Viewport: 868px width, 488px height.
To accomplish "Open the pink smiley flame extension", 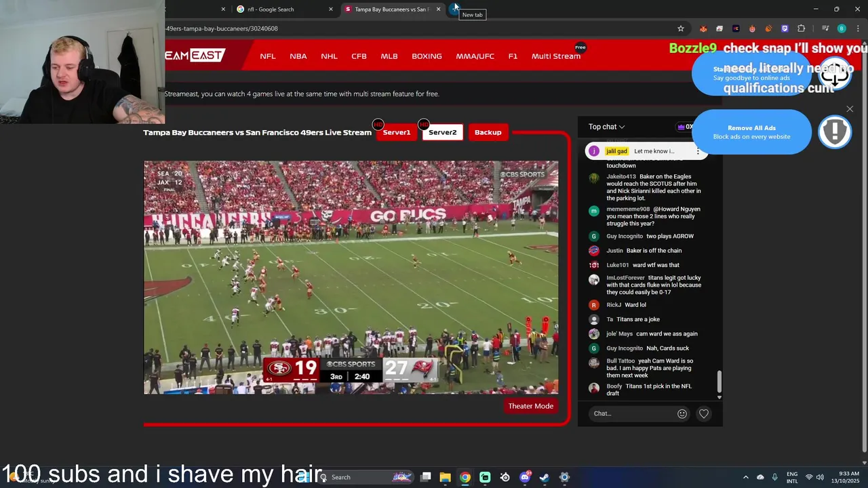I will (752, 28).
